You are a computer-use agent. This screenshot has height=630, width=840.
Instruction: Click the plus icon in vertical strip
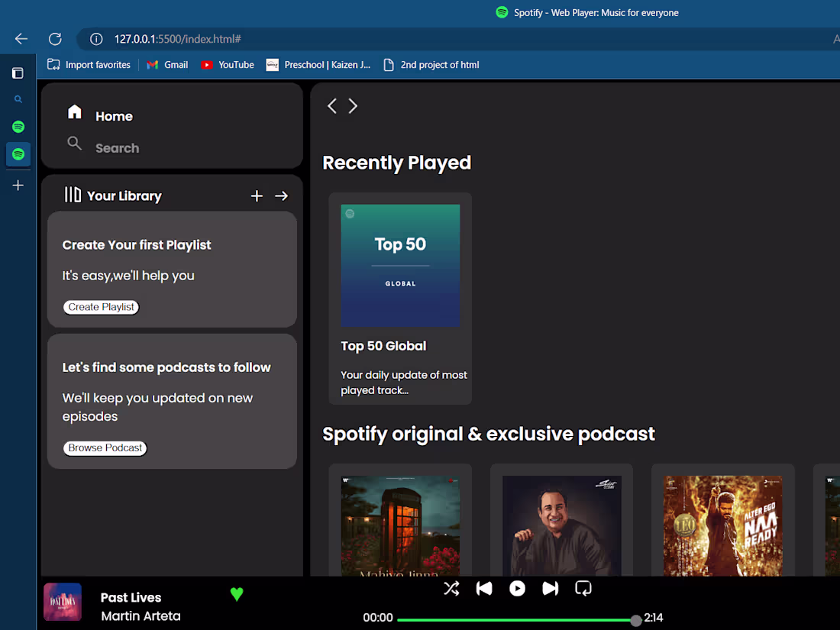(18, 185)
